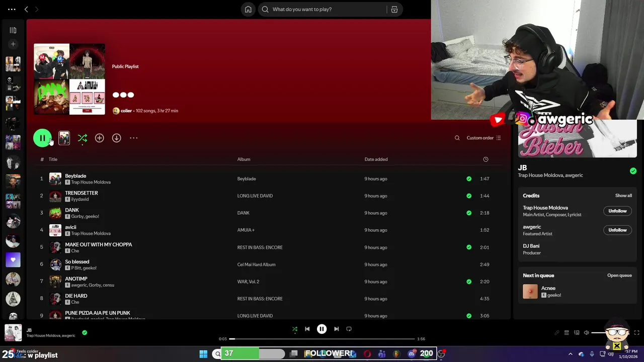Open the album AMUIA + link
The width and height of the screenshot is (644, 362).
246,230
